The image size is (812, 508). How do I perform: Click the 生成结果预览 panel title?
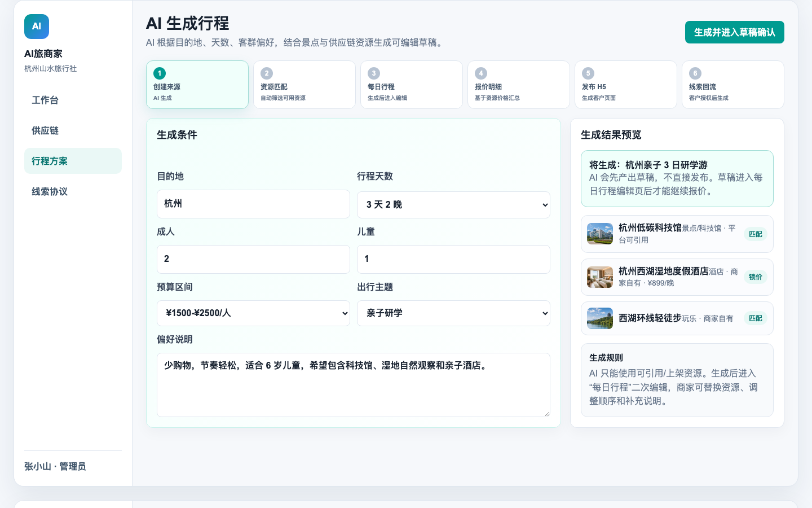(x=611, y=135)
